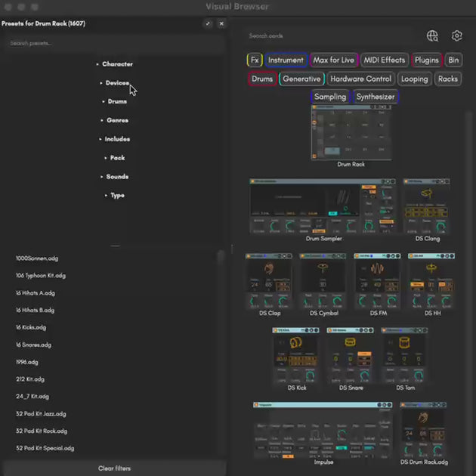Image resolution: width=476 pixels, height=476 pixels.
Task: Select the Looping tag
Action: tap(414, 79)
